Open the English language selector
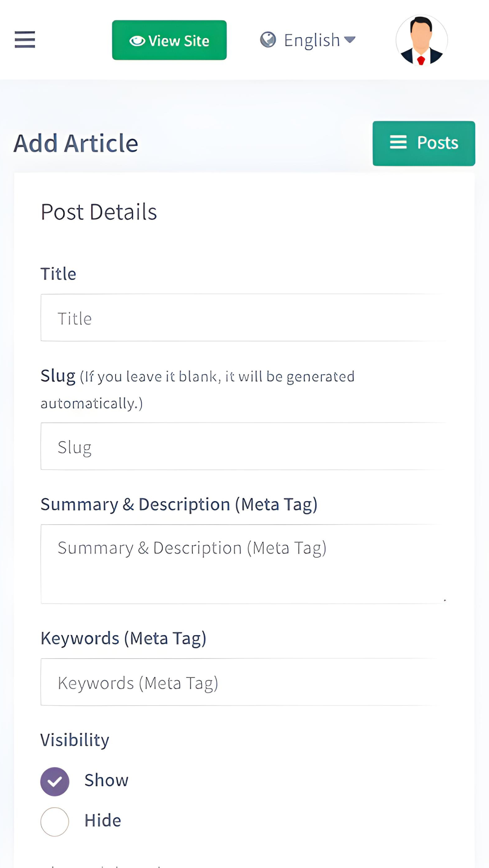This screenshot has width=489, height=868. coord(311,40)
